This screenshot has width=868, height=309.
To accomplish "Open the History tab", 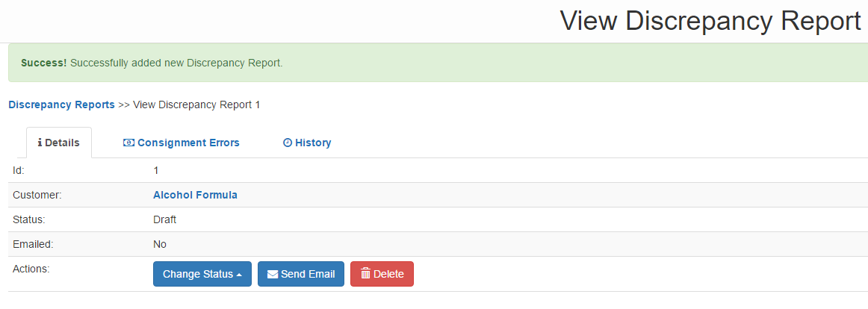I will pyautogui.click(x=313, y=143).
